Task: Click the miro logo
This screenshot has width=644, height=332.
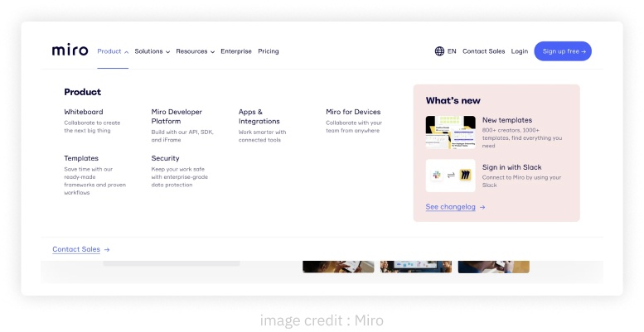Action: pos(70,50)
